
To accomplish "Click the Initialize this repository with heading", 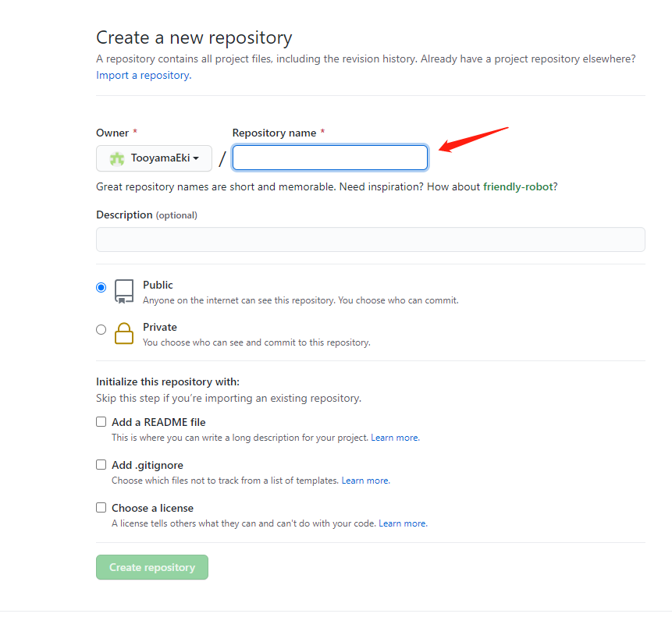I will [168, 381].
